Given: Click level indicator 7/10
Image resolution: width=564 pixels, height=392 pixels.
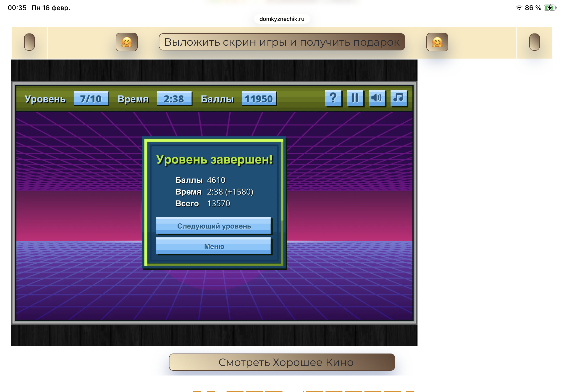Looking at the screenshot, I should point(91,99).
